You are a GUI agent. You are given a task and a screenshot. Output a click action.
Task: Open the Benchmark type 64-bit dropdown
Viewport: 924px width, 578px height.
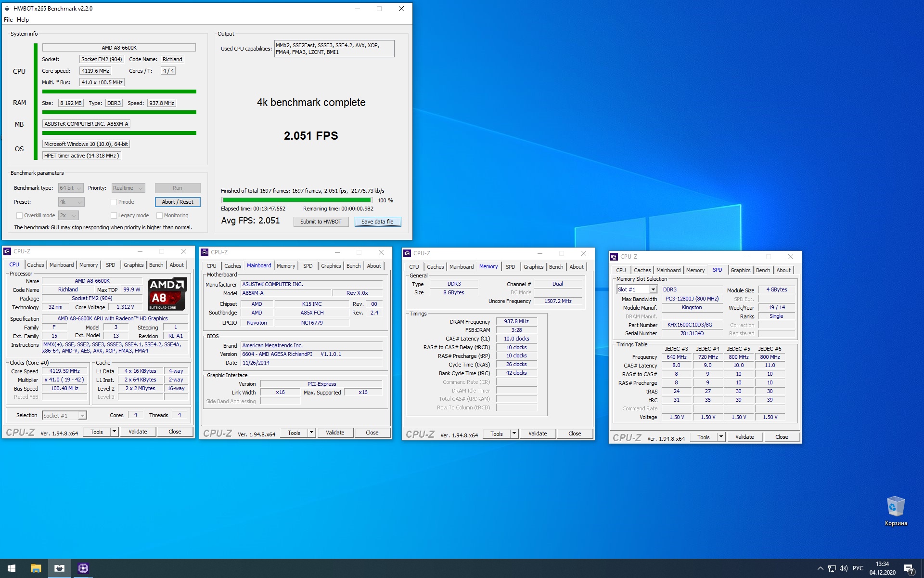coord(71,188)
